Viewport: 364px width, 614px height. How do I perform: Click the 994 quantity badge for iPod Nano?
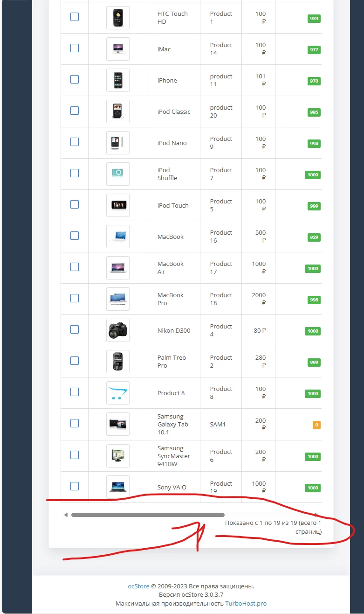click(314, 144)
